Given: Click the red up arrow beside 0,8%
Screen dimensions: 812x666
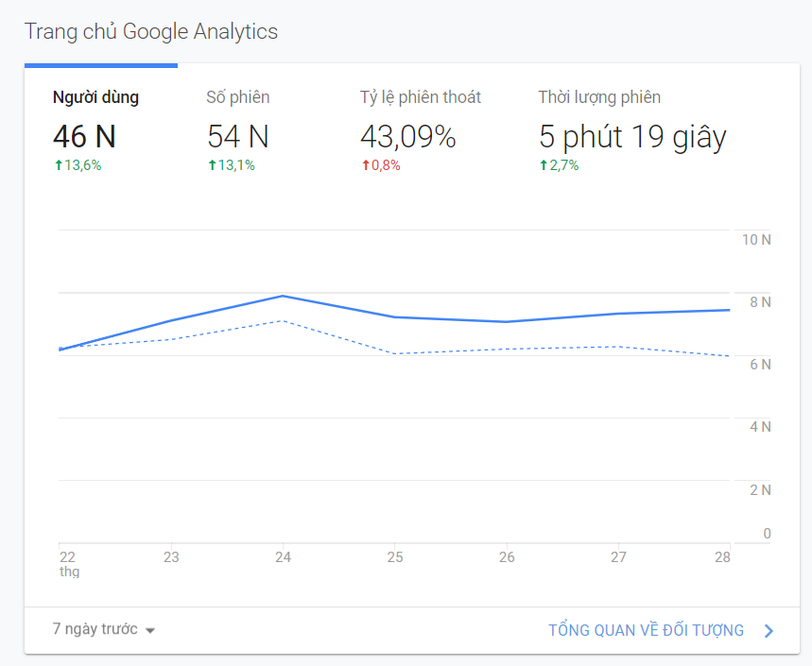Looking at the screenshot, I should 365,165.
